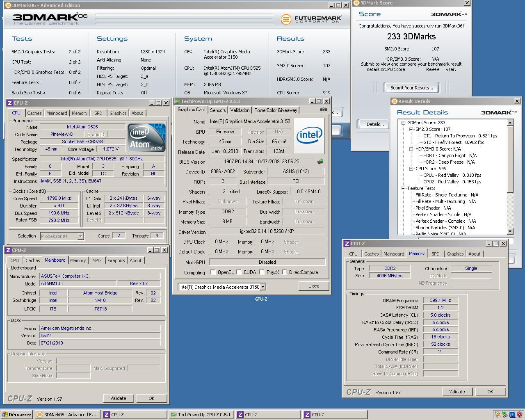Open the Validation tab in GPU-Z
The width and height of the screenshot is (525, 420).
(240, 110)
